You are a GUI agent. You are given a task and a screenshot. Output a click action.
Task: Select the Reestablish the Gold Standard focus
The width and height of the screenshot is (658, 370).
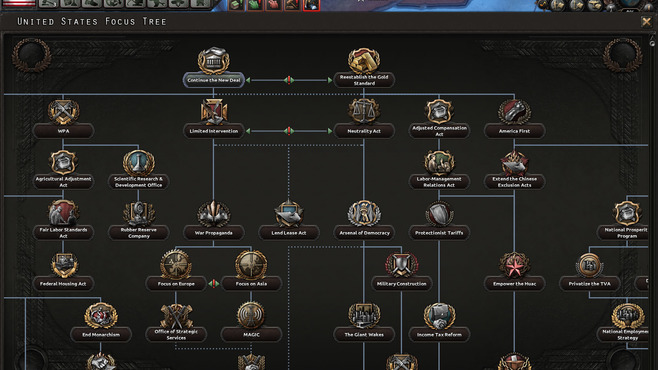click(x=364, y=67)
